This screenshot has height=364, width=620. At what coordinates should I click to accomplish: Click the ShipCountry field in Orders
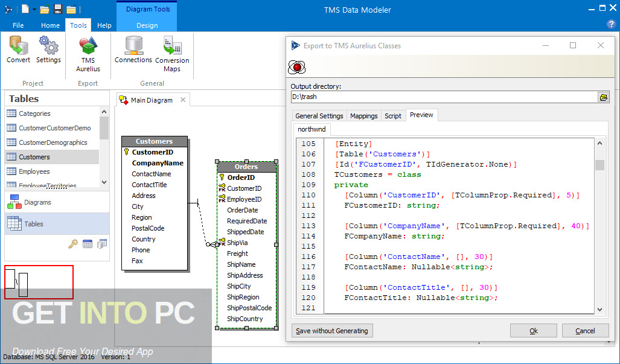click(x=244, y=319)
